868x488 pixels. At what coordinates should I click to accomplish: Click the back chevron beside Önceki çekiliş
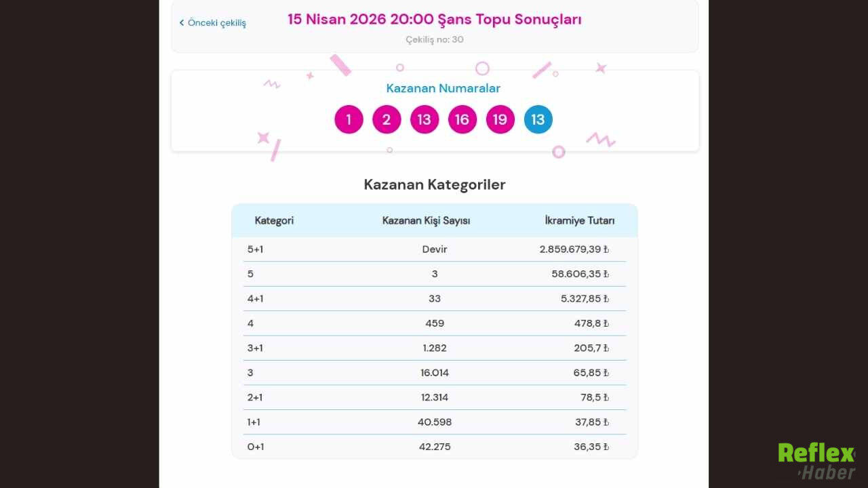(x=181, y=22)
